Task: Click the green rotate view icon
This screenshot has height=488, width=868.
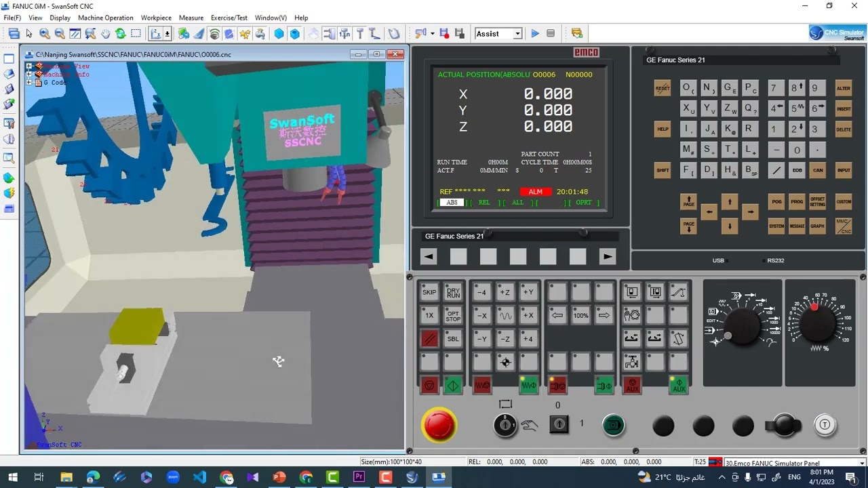Action: [x=121, y=33]
